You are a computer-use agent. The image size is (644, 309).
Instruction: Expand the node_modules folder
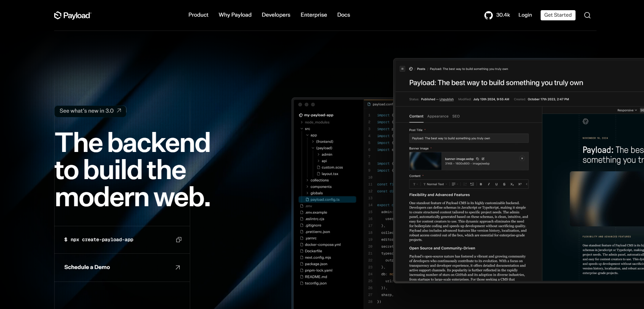[302, 122]
